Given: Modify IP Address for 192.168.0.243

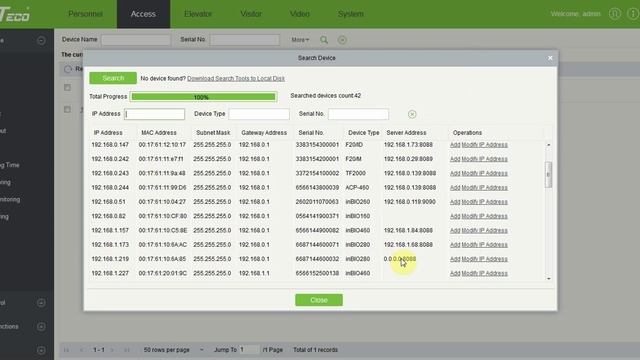Looking at the screenshot, I should pos(484,173).
